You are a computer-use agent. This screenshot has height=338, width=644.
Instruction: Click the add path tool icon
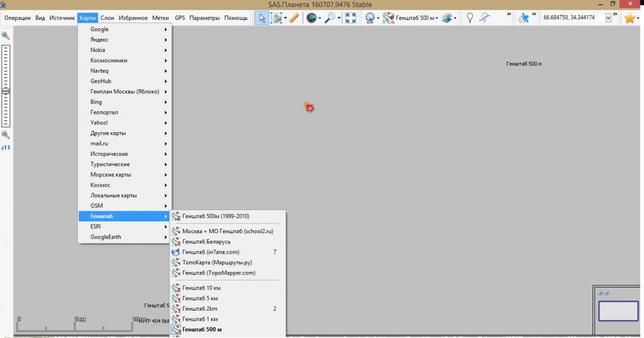485,18
